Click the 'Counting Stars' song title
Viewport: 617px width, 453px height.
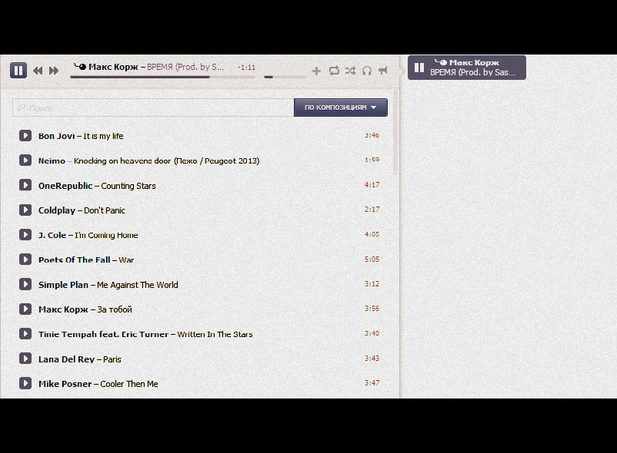pos(128,186)
